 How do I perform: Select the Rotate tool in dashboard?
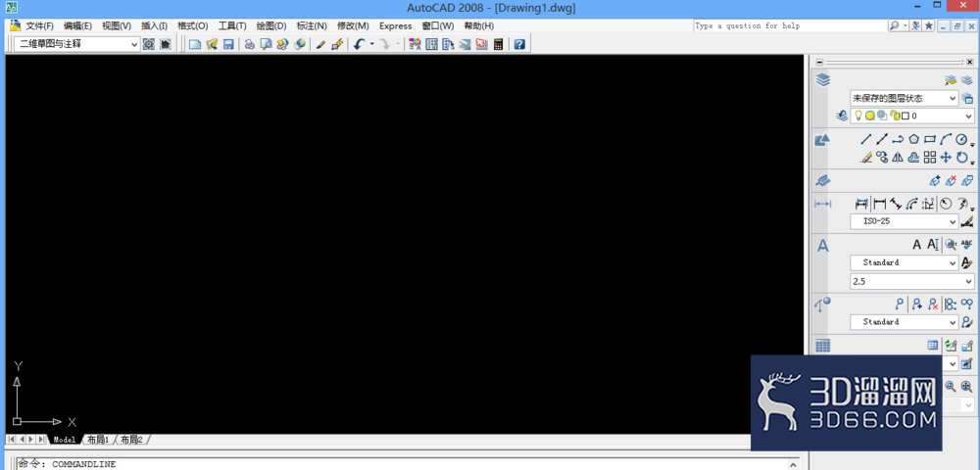(x=962, y=158)
